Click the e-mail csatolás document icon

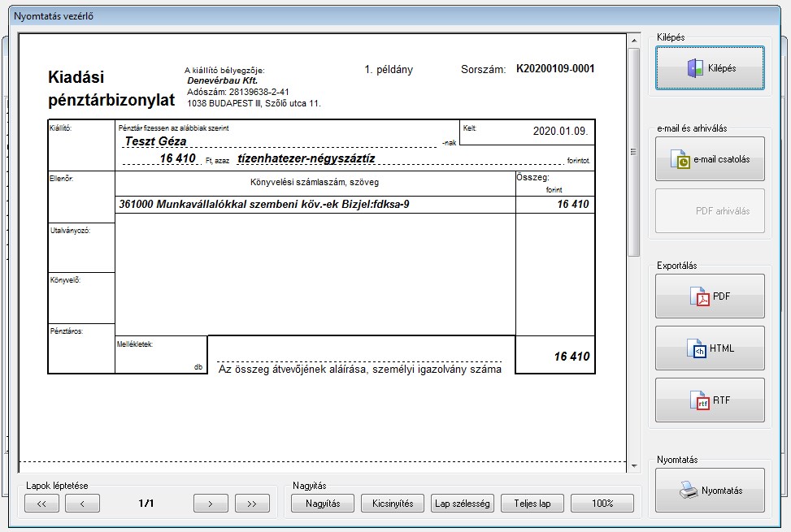680,159
